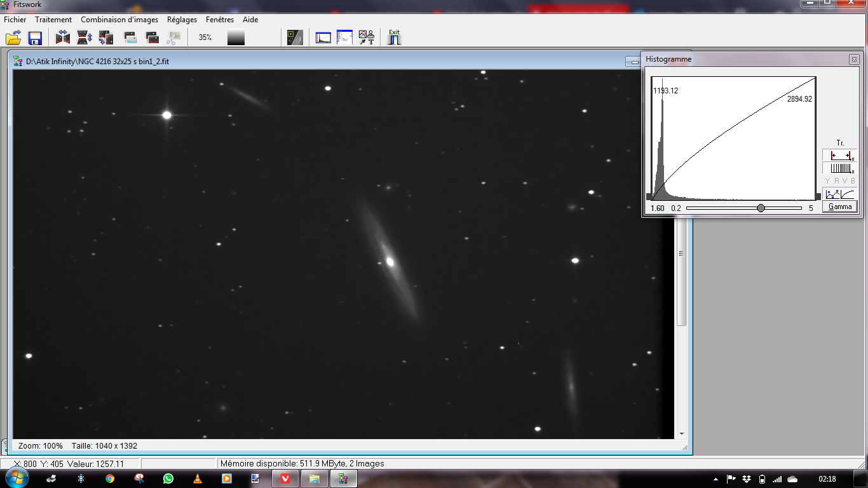Click the file path title 'NGC 4216 32x25 s bin1_2.fit'
The height and width of the screenshot is (488, 868).
[x=123, y=62]
